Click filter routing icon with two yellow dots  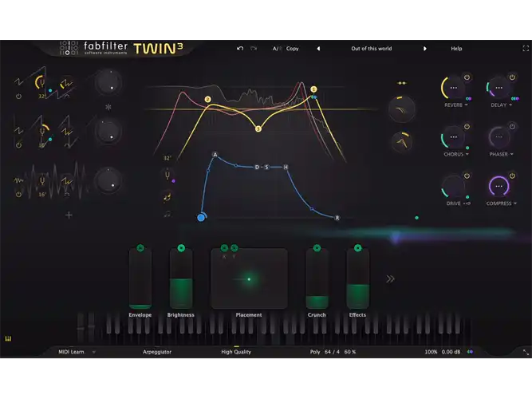pyautogui.click(x=402, y=83)
